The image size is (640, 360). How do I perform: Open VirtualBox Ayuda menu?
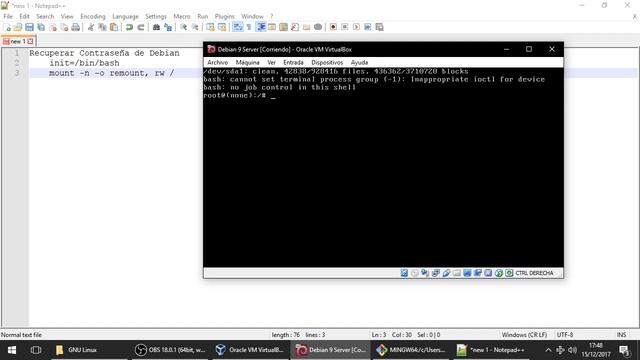tap(359, 62)
